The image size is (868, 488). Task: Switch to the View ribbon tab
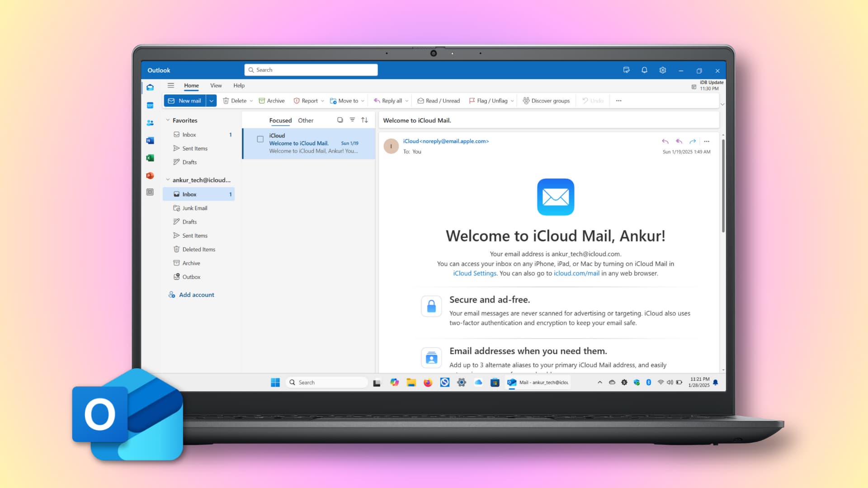coord(216,85)
